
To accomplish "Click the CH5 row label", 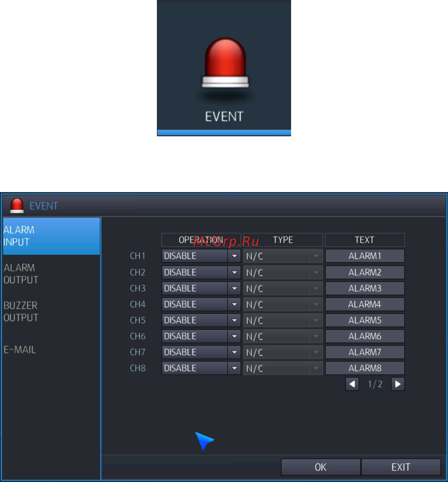I will tap(138, 320).
